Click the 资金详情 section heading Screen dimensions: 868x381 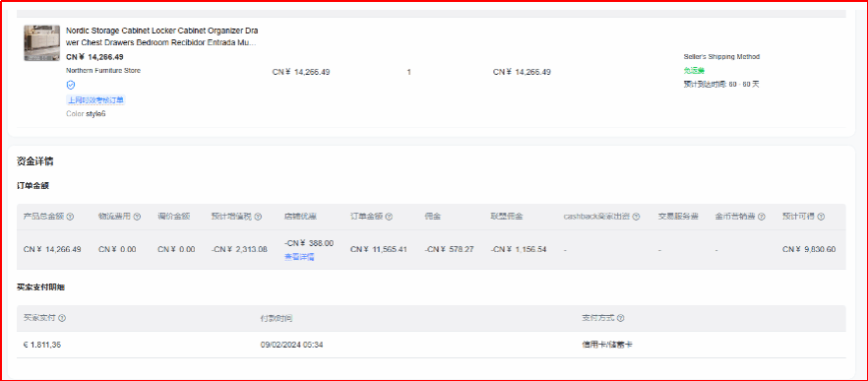[x=34, y=161]
